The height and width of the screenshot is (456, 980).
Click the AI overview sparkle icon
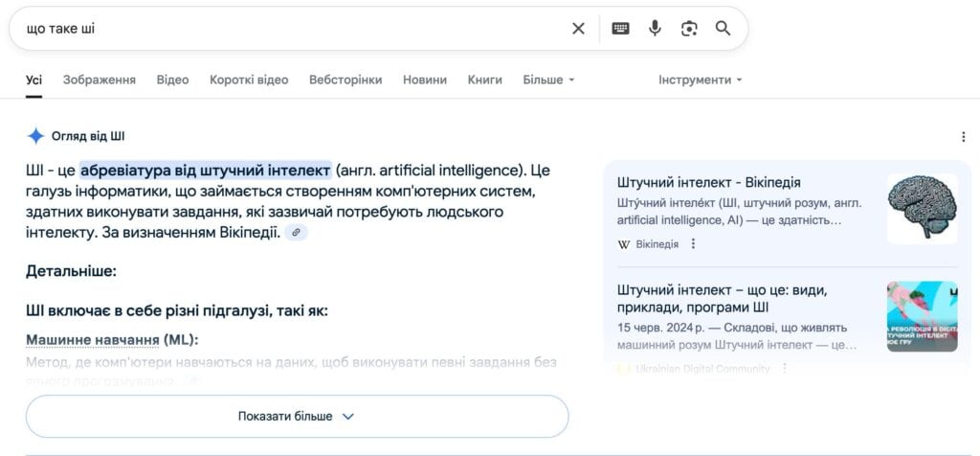pos(35,136)
